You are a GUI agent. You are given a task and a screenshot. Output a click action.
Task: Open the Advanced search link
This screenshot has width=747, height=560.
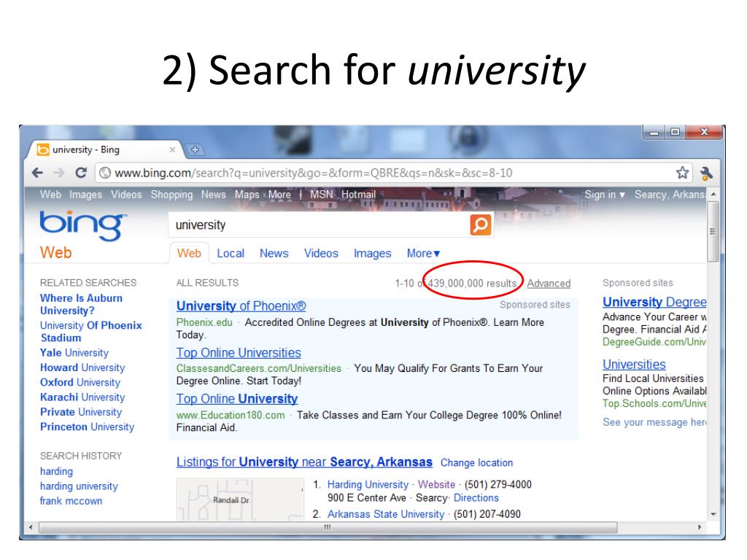pos(549,284)
